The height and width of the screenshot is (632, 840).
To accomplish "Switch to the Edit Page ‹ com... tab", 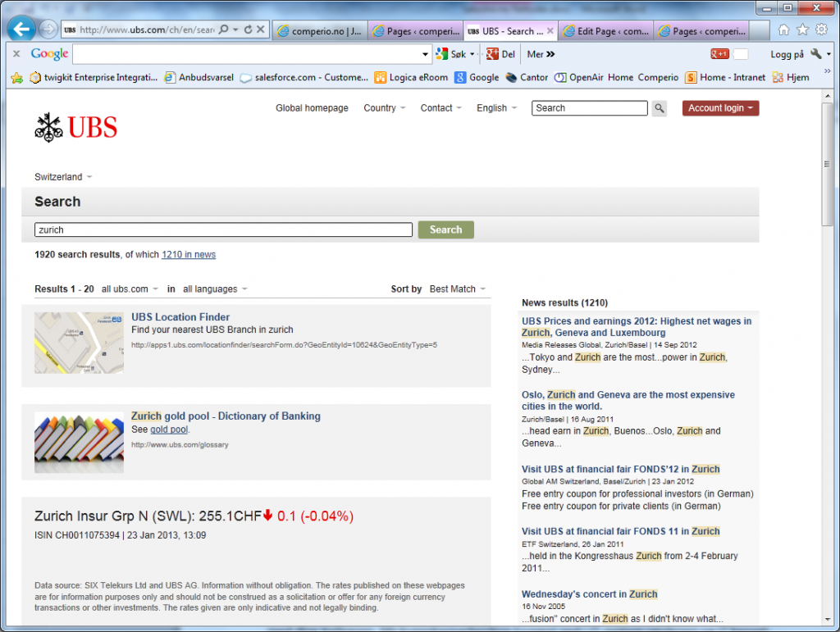I will click(x=606, y=31).
